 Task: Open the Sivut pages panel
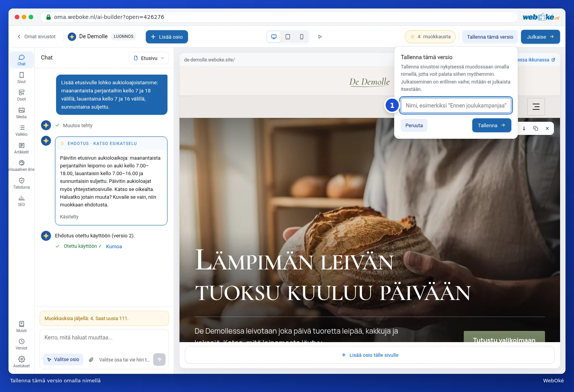(22, 78)
